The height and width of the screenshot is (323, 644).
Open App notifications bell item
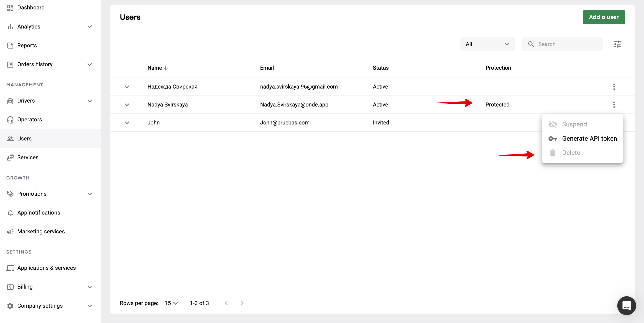coord(39,213)
